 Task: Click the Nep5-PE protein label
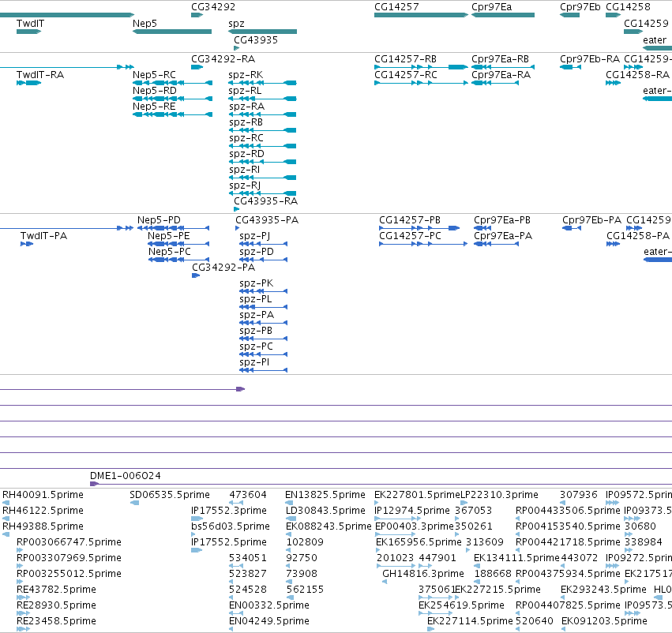(168, 236)
